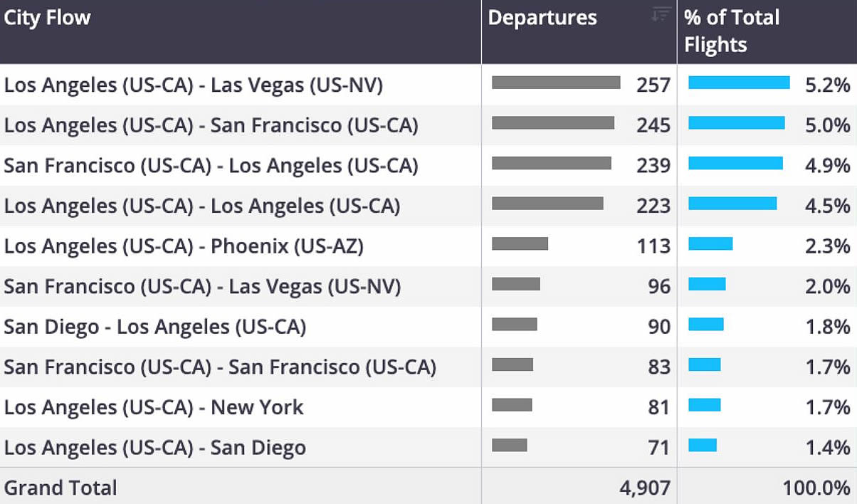The image size is (857, 504).
Task: Click gray departures bar showing 257
Action: click(556, 83)
